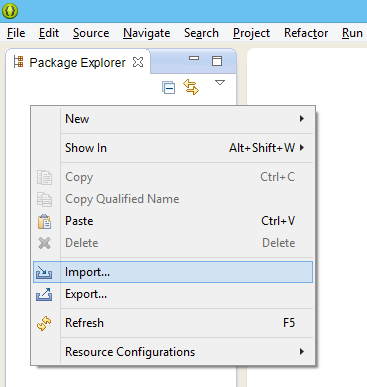Click the F5 shortcut label
The image size is (367, 387).
(289, 323)
